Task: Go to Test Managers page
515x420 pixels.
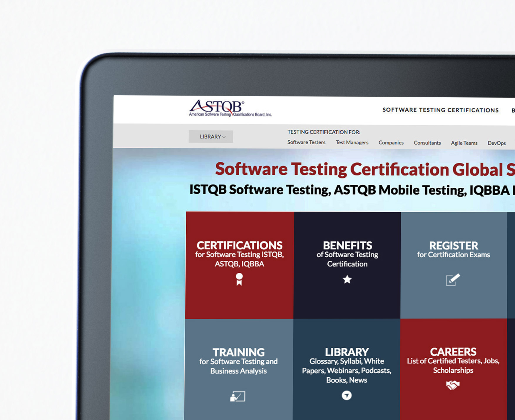Action: [352, 143]
